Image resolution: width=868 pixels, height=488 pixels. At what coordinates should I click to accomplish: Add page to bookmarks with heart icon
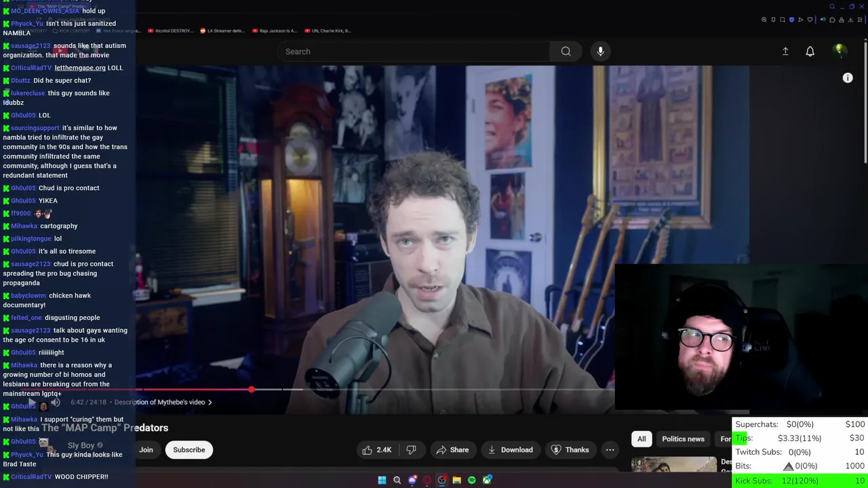[810, 20]
